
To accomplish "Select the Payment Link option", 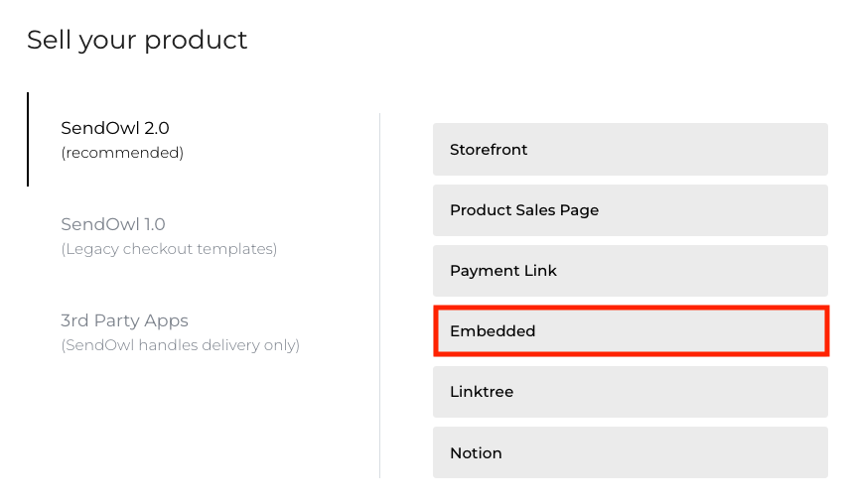I will coord(503,271).
